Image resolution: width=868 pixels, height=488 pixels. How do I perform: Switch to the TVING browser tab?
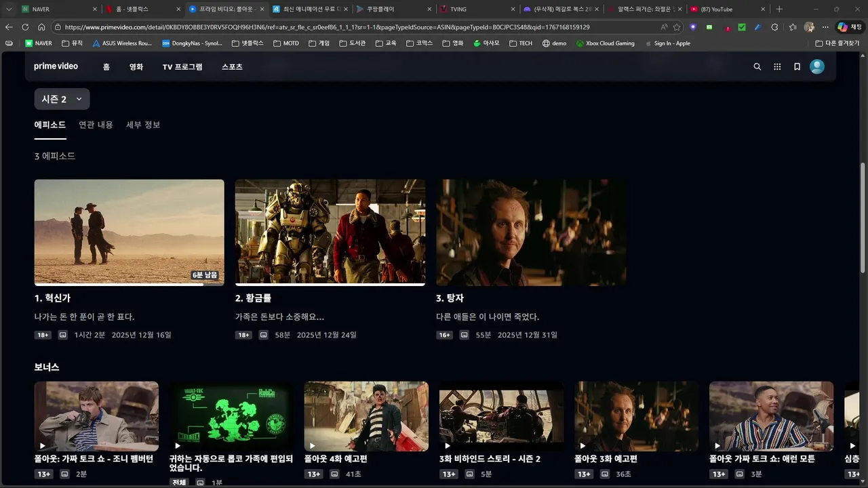[x=477, y=9]
